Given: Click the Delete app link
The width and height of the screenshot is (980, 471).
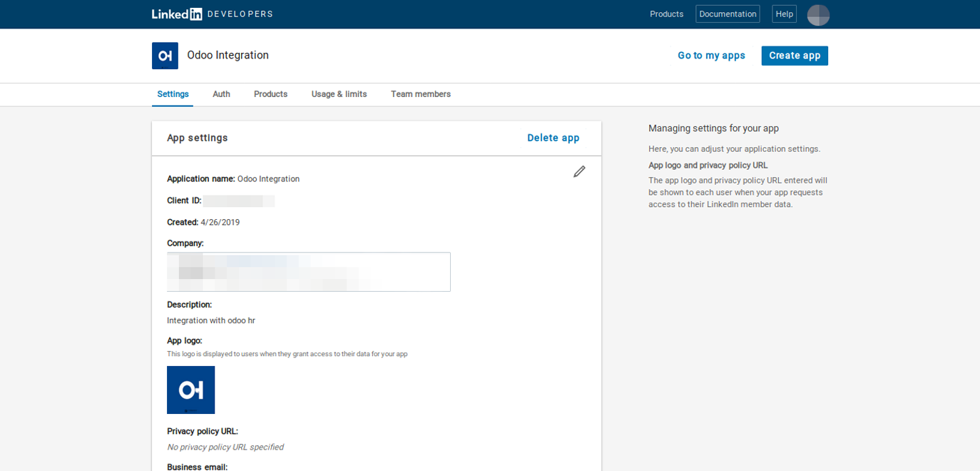Looking at the screenshot, I should [x=553, y=138].
